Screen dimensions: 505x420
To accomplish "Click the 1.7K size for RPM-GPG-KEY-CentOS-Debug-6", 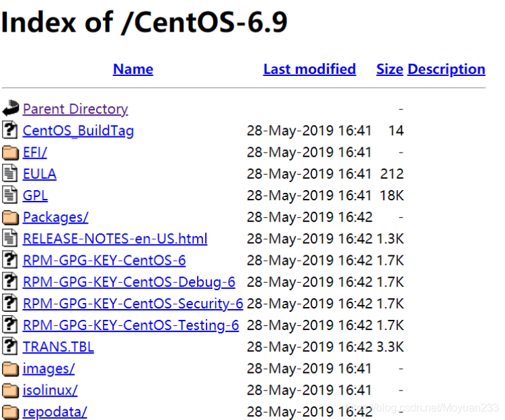I will (390, 282).
